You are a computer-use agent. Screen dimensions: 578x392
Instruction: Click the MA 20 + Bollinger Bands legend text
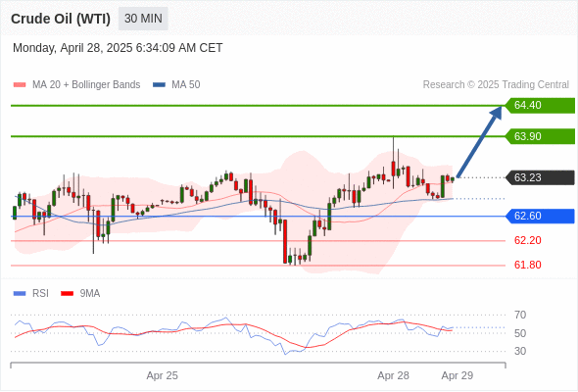[x=86, y=85]
